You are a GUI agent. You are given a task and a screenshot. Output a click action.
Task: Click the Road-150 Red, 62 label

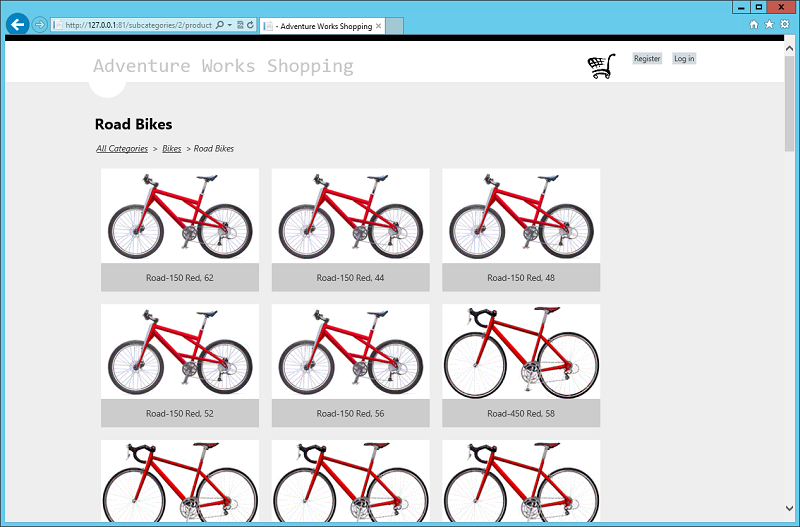click(x=180, y=278)
